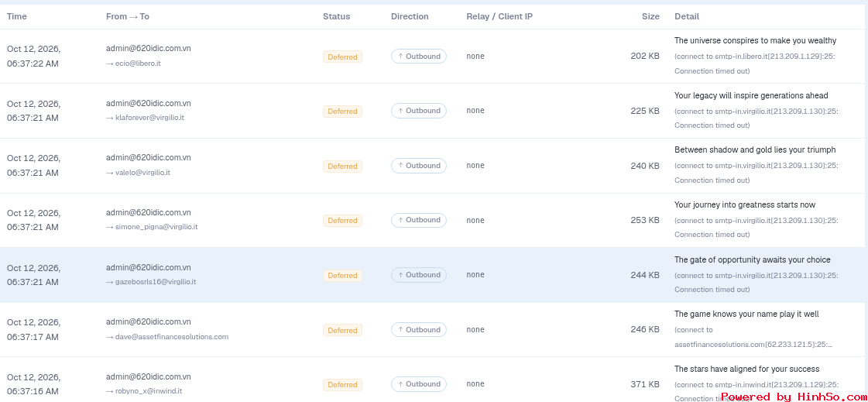Click Outbound pill in klaforever@virgilio.it row
Screen dimensions: 868x402
pyautogui.click(x=419, y=111)
